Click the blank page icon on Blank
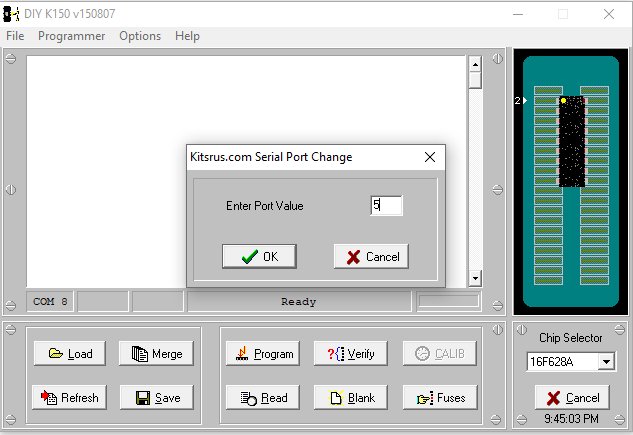The image size is (633, 435). click(x=336, y=398)
